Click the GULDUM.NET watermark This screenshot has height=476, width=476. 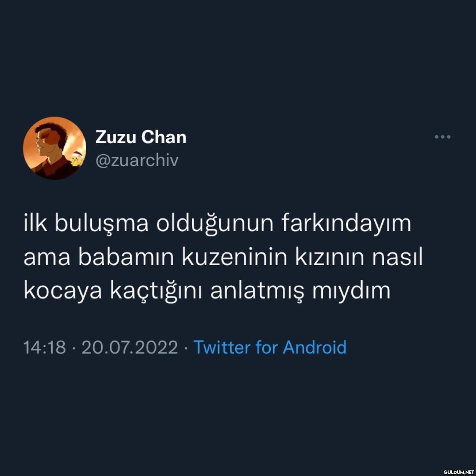pos(459,472)
